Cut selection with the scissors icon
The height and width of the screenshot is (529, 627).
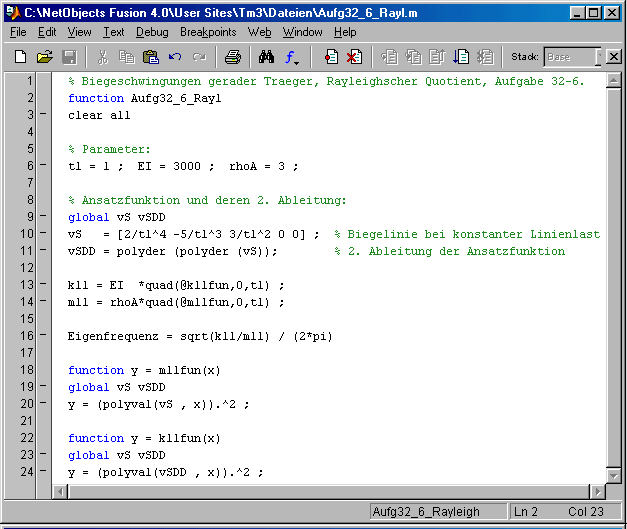pos(103,57)
